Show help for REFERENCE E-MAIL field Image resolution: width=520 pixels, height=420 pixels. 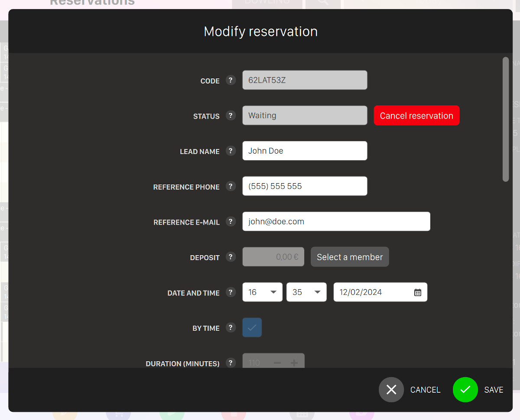click(231, 222)
